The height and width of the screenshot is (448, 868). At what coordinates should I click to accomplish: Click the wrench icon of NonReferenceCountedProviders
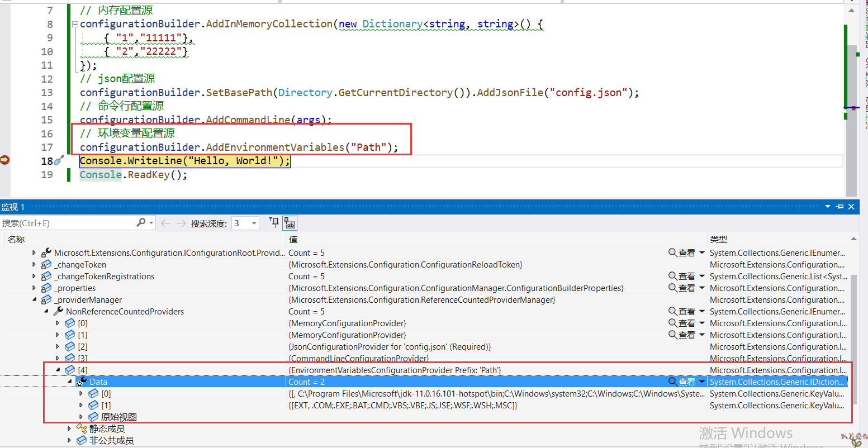[x=58, y=312]
